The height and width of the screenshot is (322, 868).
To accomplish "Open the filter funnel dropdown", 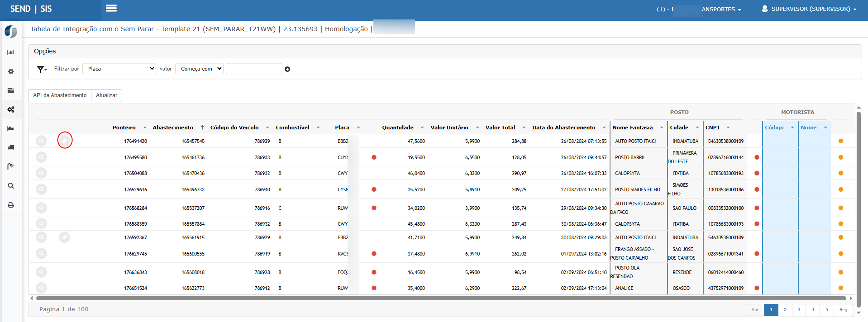I will pos(42,69).
